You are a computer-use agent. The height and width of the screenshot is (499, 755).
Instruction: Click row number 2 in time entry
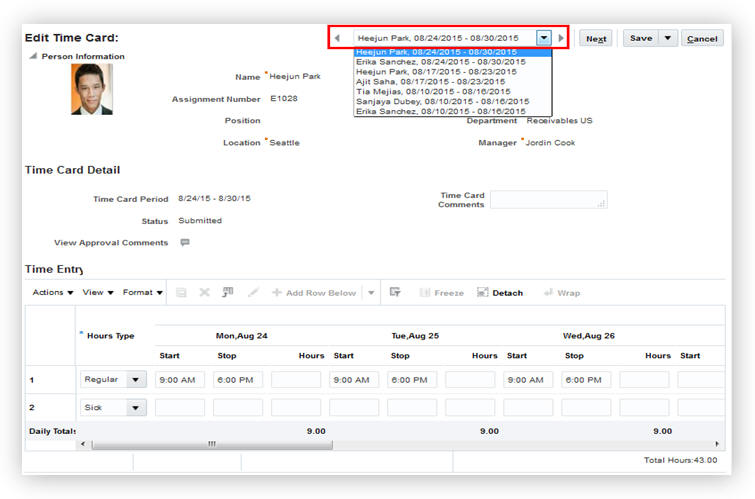(x=32, y=407)
